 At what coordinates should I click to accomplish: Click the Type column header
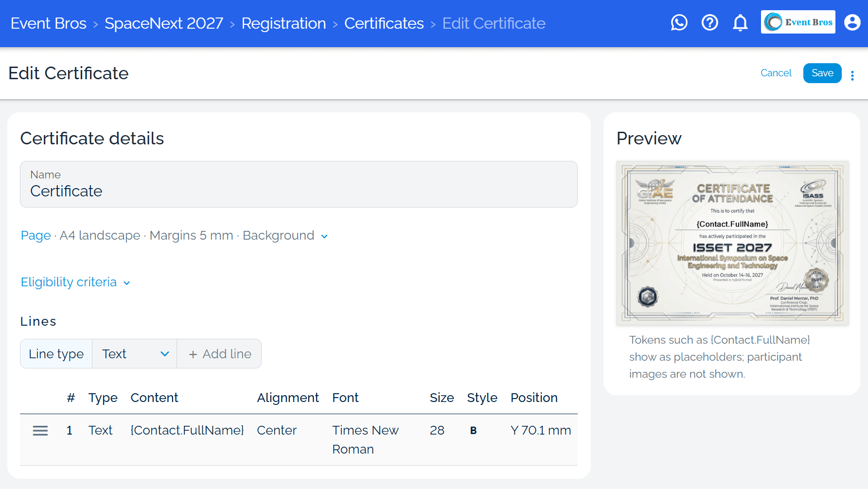pos(103,398)
